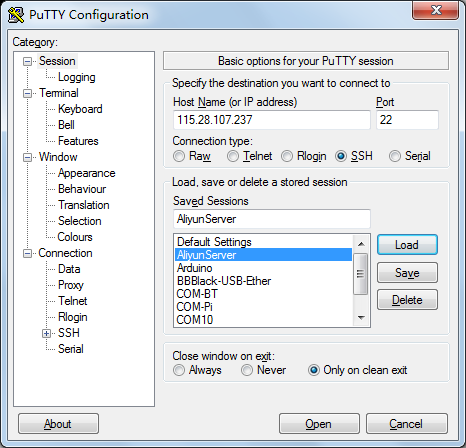Image resolution: width=466 pixels, height=448 pixels.
Task: Select Arduino saved session
Action: (x=263, y=268)
